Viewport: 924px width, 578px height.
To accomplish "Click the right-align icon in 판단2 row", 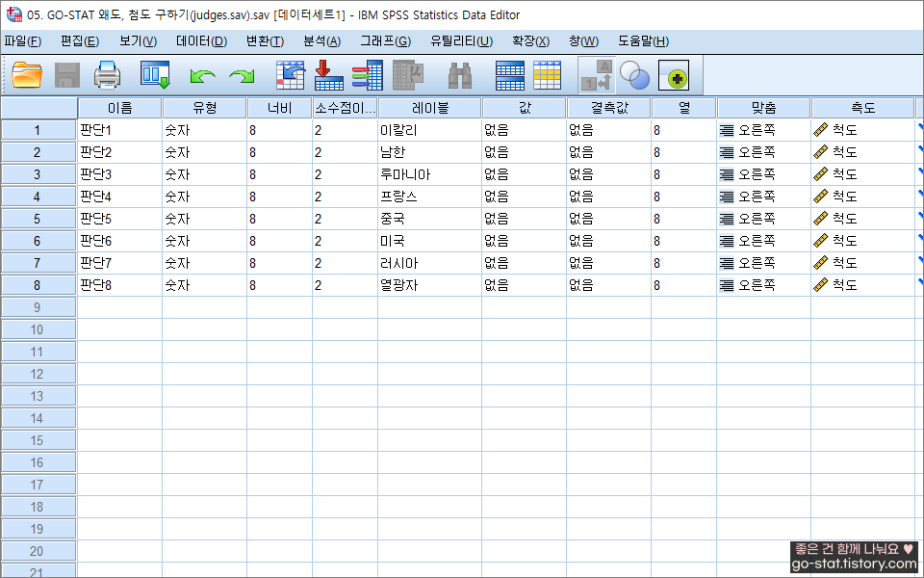I will coord(727,152).
